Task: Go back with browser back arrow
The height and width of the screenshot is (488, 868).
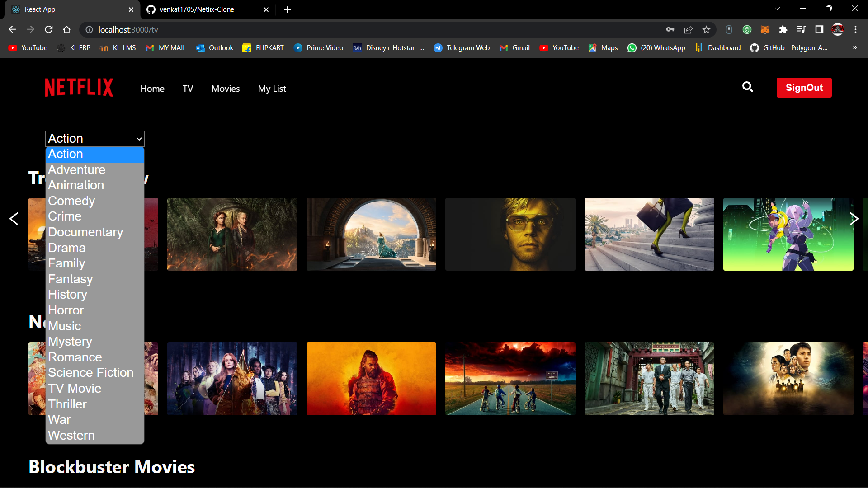Action: [12, 29]
